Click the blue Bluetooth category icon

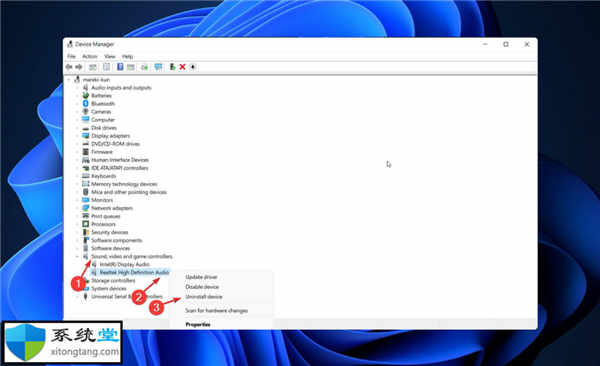(86, 103)
